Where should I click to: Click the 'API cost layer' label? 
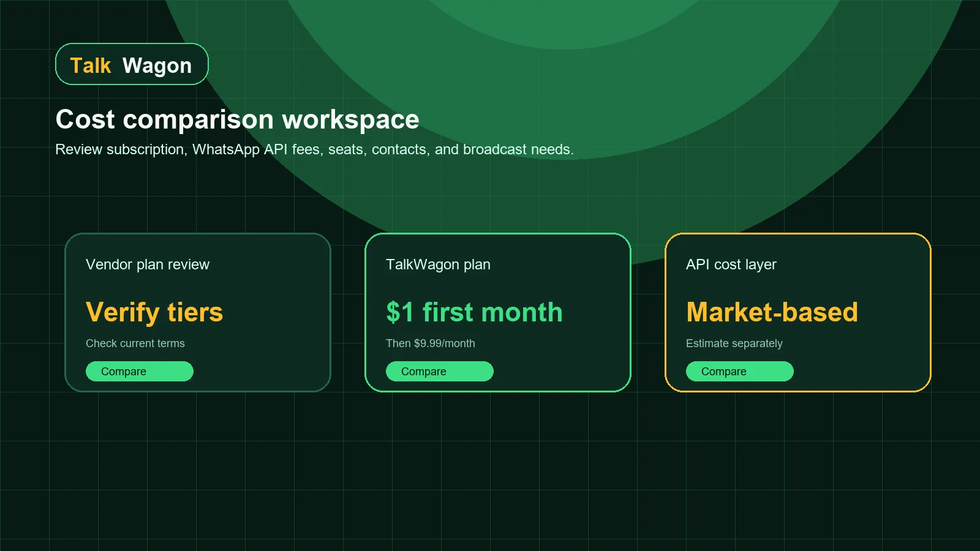pyautogui.click(x=731, y=264)
